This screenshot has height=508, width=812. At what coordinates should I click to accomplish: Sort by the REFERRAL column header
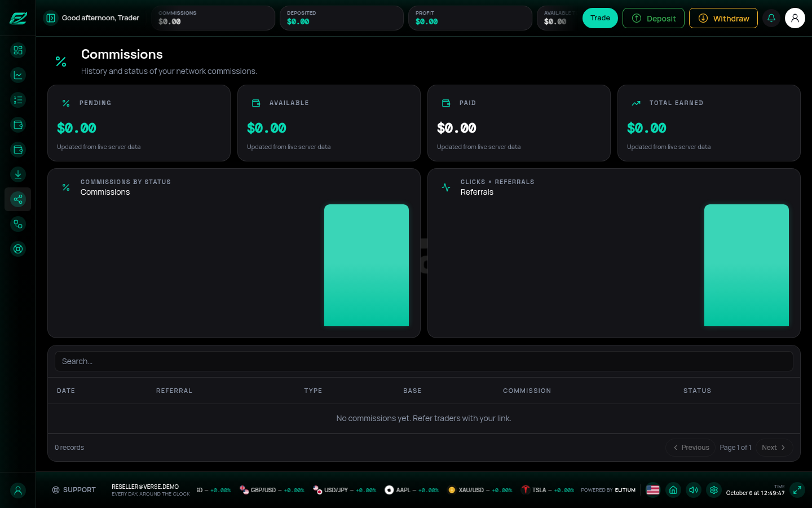(174, 391)
